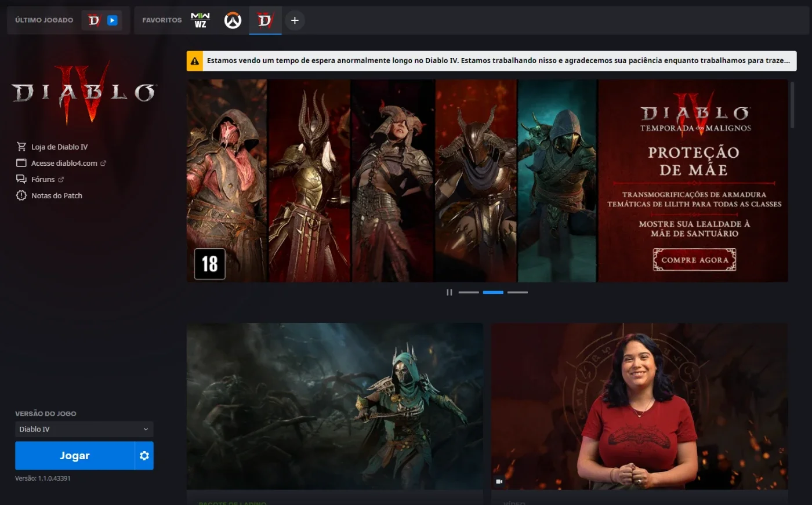The height and width of the screenshot is (505, 812).
Task: Click the yellow warning alert icon
Action: 195,61
